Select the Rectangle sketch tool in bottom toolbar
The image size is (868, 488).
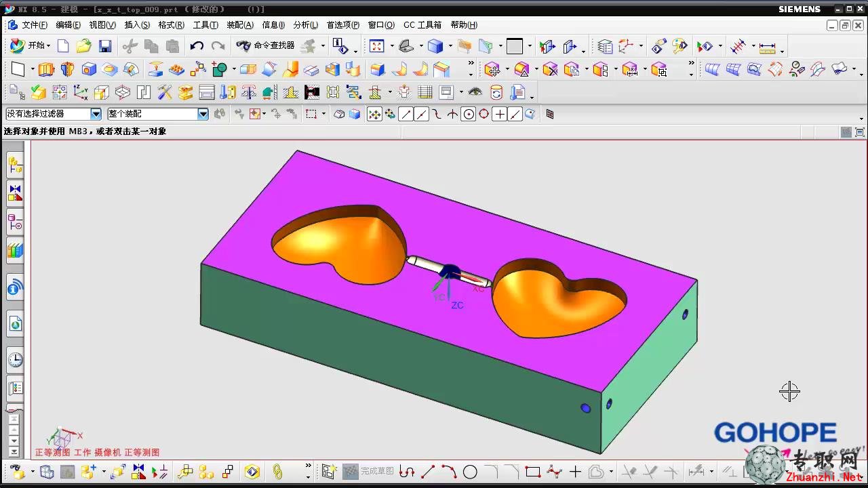tap(533, 472)
